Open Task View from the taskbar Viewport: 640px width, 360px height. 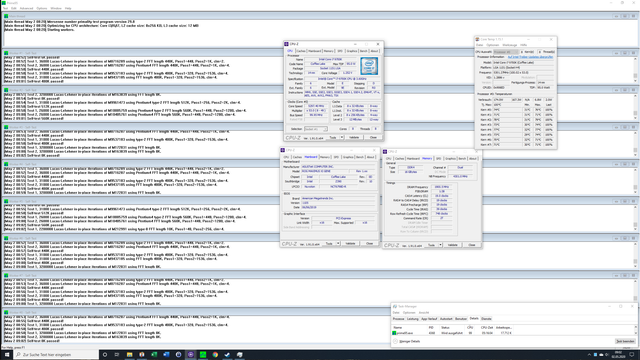pos(117,355)
